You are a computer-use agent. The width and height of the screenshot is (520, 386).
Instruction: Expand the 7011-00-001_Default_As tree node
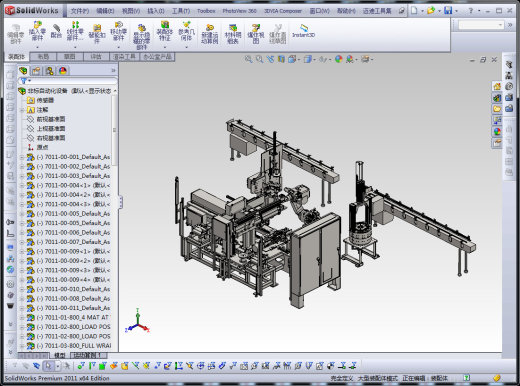22,157
